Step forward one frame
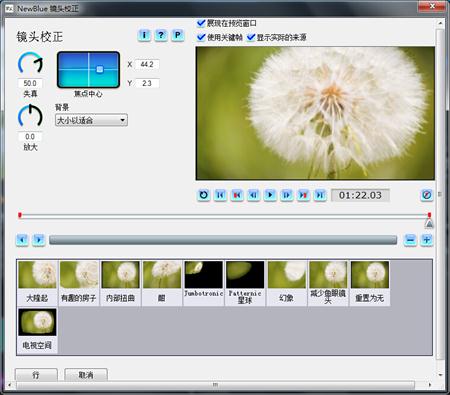This screenshot has width=450, height=395. point(287,195)
